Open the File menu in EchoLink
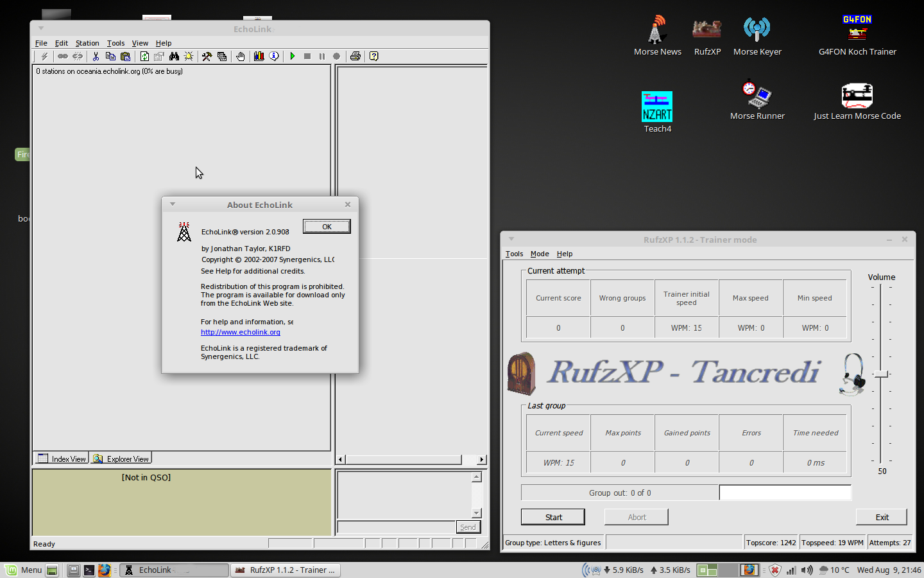Viewport: 924px width, 578px height. point(41,43)
